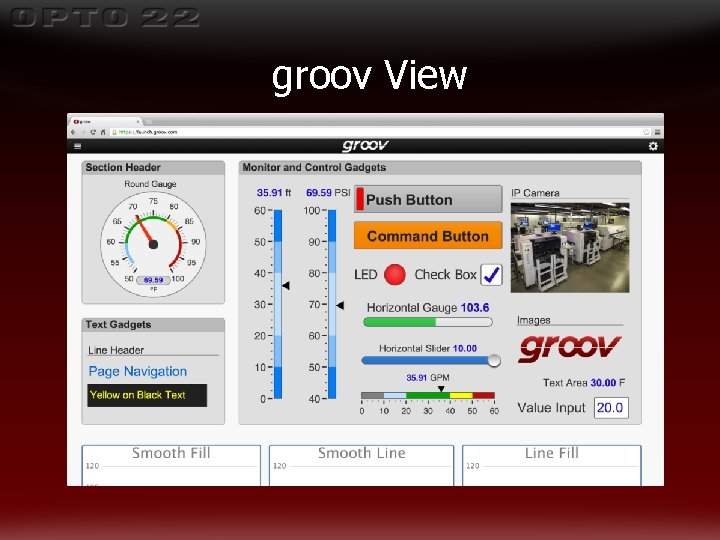Click the Text Gadgets section title
The height and width of the screenshot is (540, 720).
point(118,325)
